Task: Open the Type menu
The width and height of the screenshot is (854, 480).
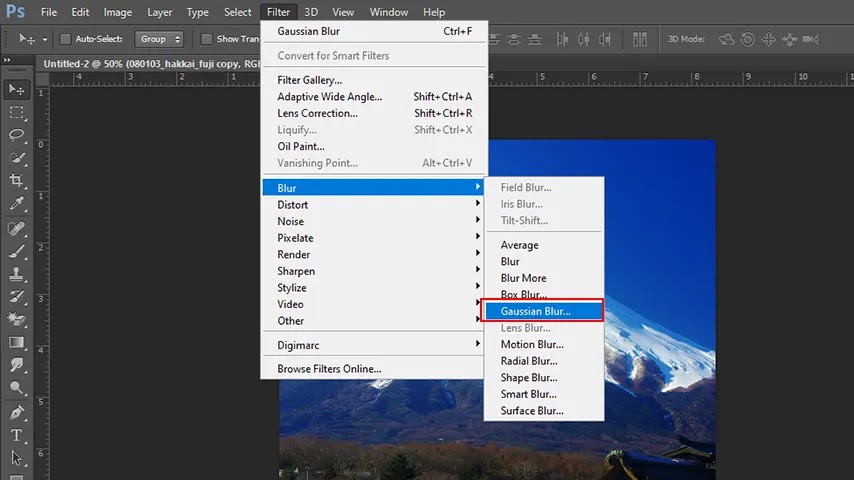Action: point(197,12)
